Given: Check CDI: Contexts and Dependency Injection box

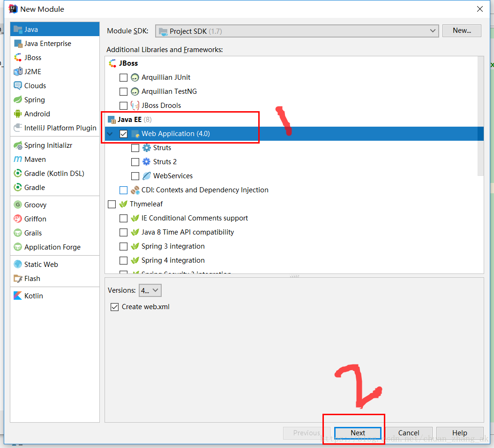Looking at the screenshot, I should [124, 190].
